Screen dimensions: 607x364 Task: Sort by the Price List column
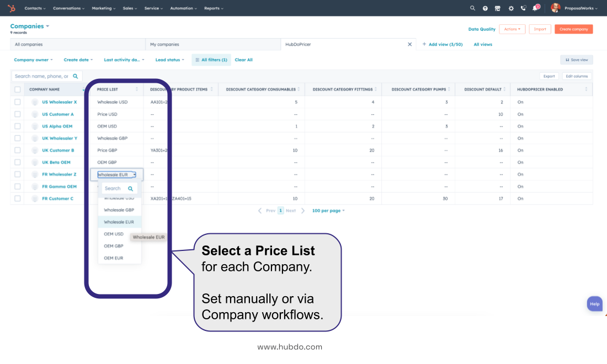[x=137, y=89]
